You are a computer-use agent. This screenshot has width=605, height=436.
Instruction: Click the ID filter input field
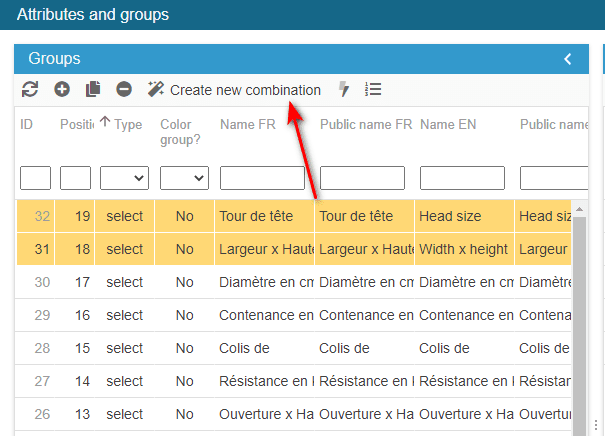tap(35, 178)
